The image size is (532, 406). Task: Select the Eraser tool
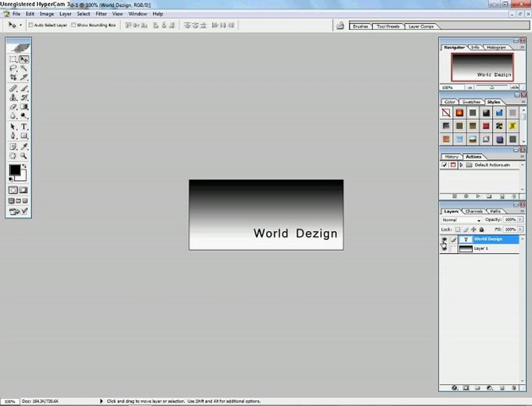coord(13,107)
